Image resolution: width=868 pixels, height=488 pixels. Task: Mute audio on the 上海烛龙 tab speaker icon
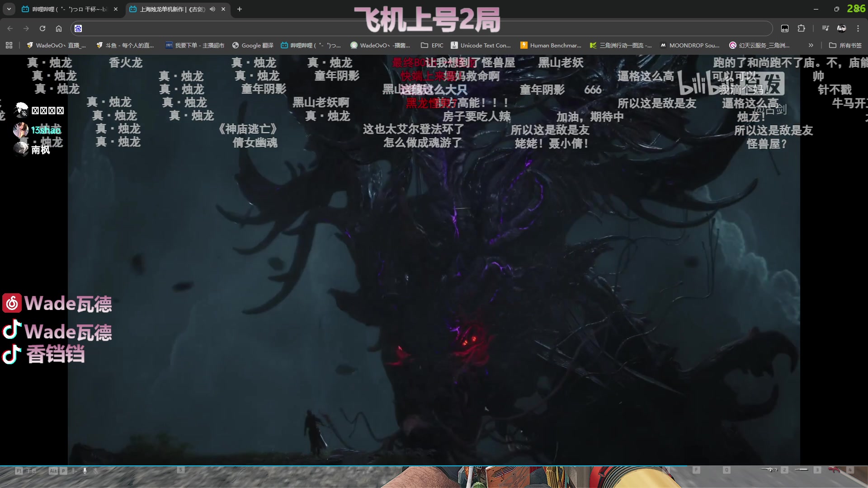pyautogui.click(x=212, y=9)
